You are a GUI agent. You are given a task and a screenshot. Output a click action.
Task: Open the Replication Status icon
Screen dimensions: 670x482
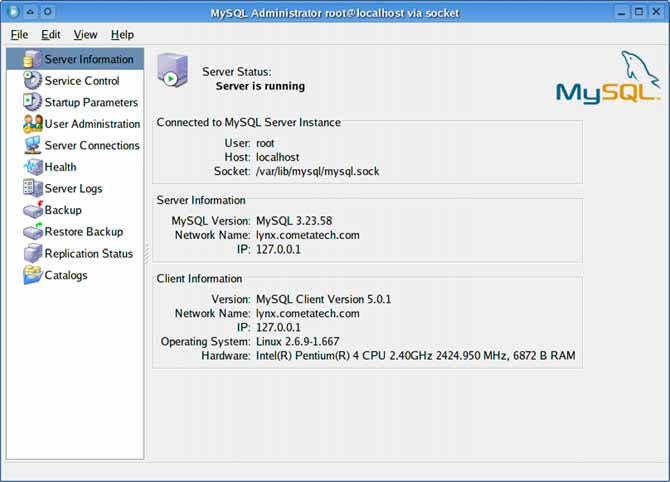[32, 254]
